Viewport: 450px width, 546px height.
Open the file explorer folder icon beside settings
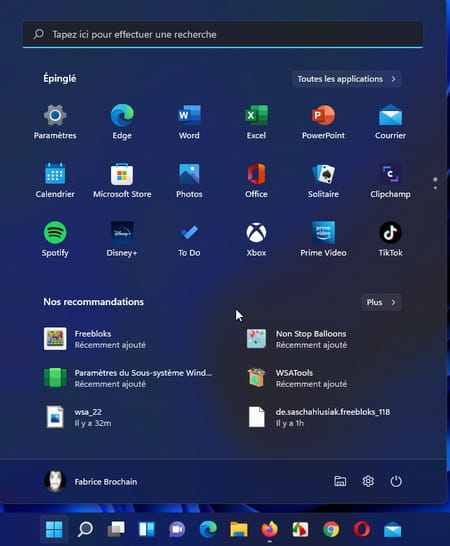coord(340,481)
